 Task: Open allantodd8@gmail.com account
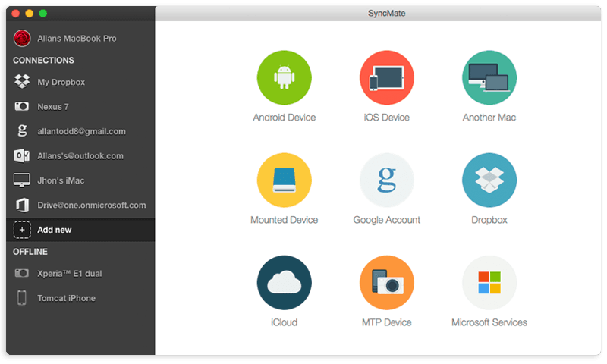81,131
